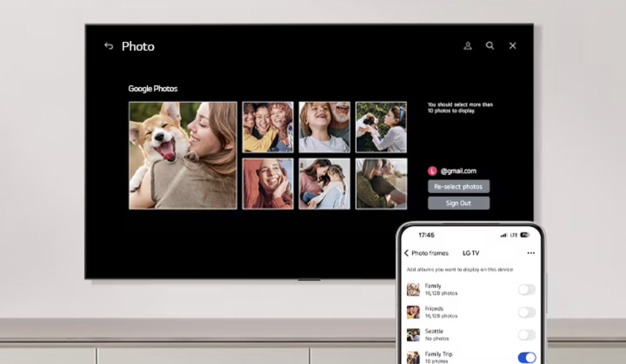Select the large dog and woman photo
The width and height of the screenshot is (626, 364).
point(182,155)
